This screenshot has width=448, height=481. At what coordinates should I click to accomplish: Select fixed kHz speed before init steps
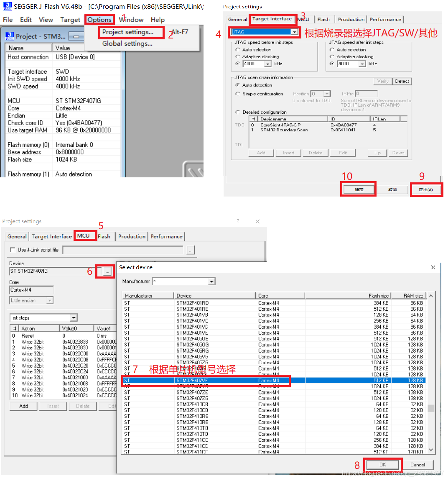[237, 64]
